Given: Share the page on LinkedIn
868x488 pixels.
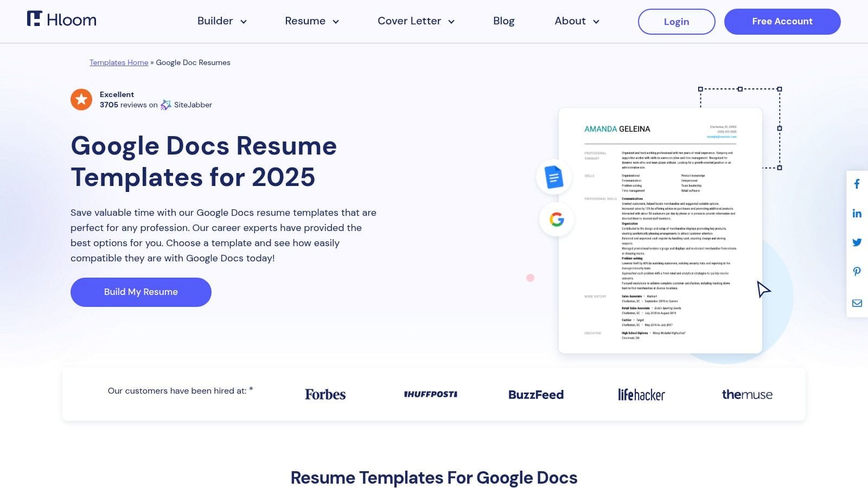Looking at the screenshot, I should coord(857,213).
